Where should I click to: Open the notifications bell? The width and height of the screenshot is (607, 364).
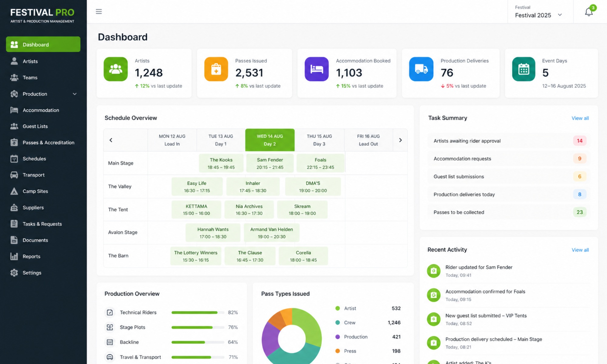tap(588, 12)
